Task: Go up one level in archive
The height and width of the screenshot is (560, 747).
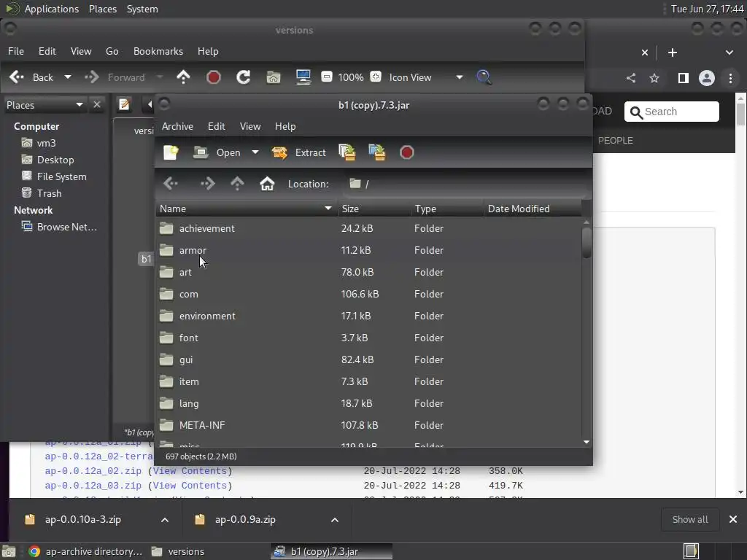Action: tap(237, 184)
